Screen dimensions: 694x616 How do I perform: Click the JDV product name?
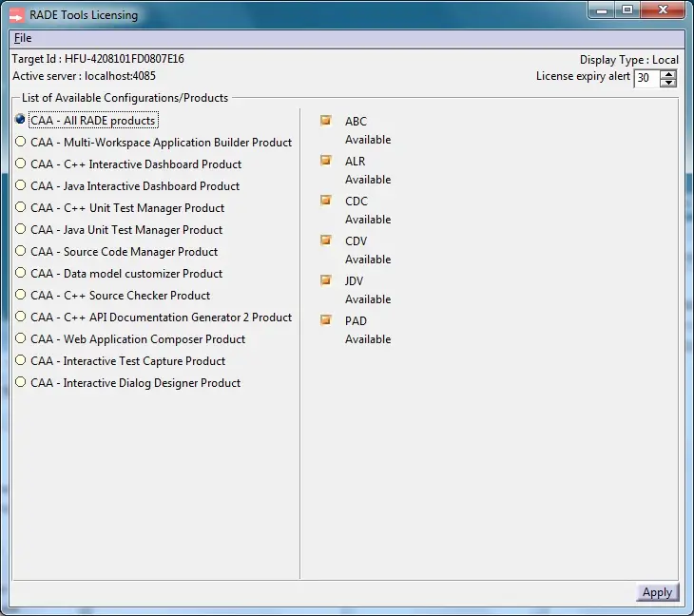click(x=354, y=281)
